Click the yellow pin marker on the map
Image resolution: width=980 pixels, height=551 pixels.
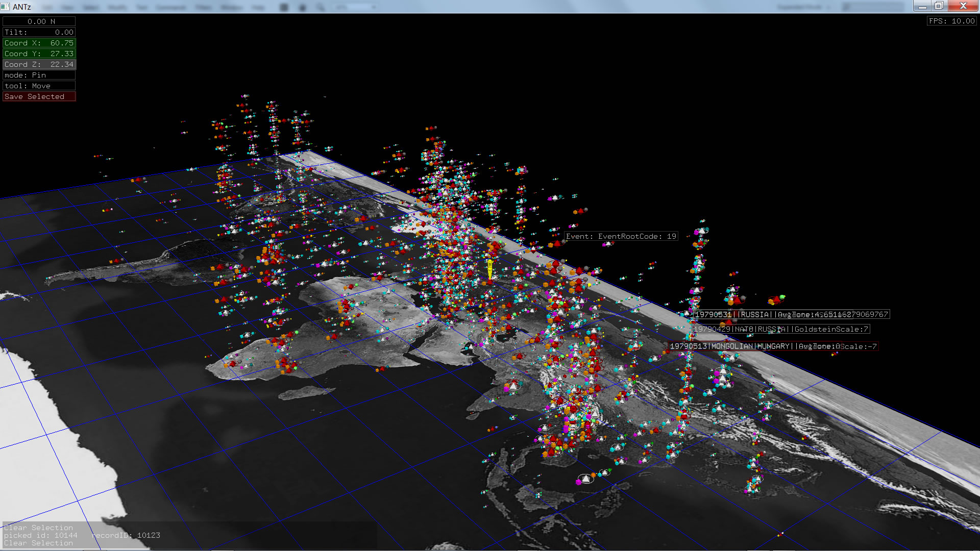[x=490, y=269]
